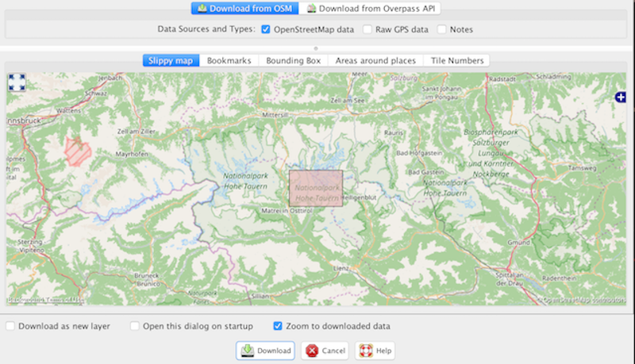Open the Slippy map tab
Image resolution: width=635 pixels, height=364 pixels.
point(171,60)
